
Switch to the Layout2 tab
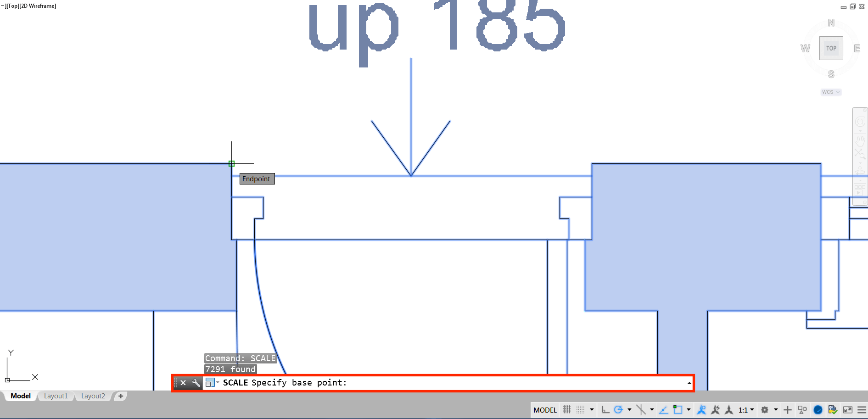(x=93, y=396)
